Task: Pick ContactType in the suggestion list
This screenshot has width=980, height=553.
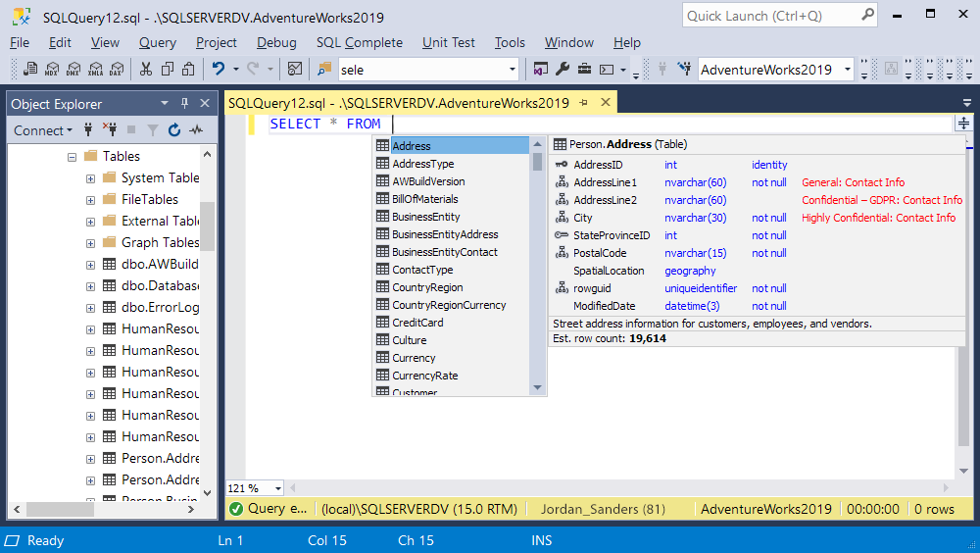Action: click(451, 270)
